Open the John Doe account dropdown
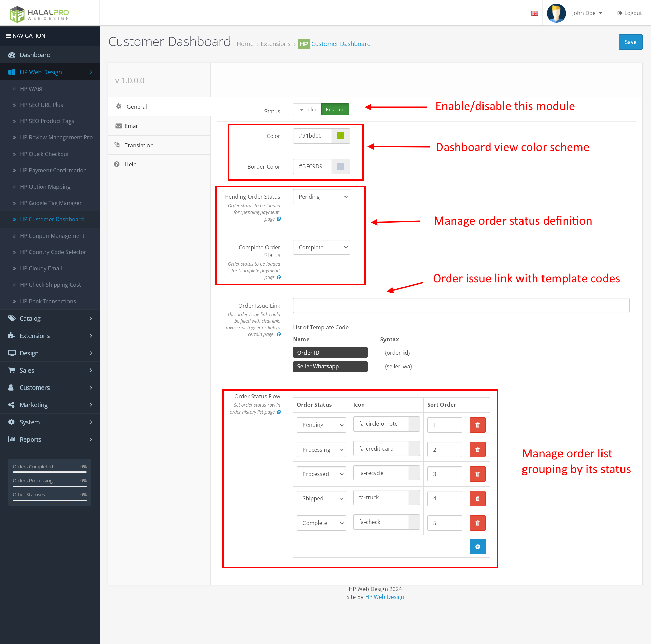 [584, 13]
